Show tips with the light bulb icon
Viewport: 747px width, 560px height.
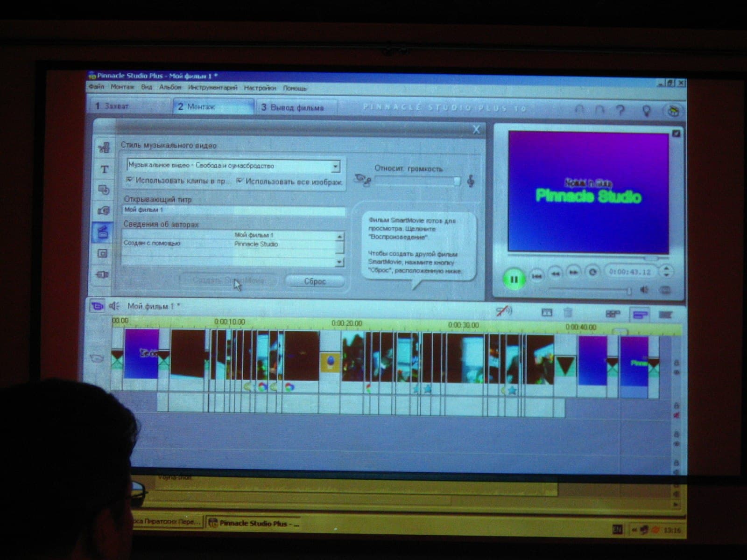pos(647,111)
